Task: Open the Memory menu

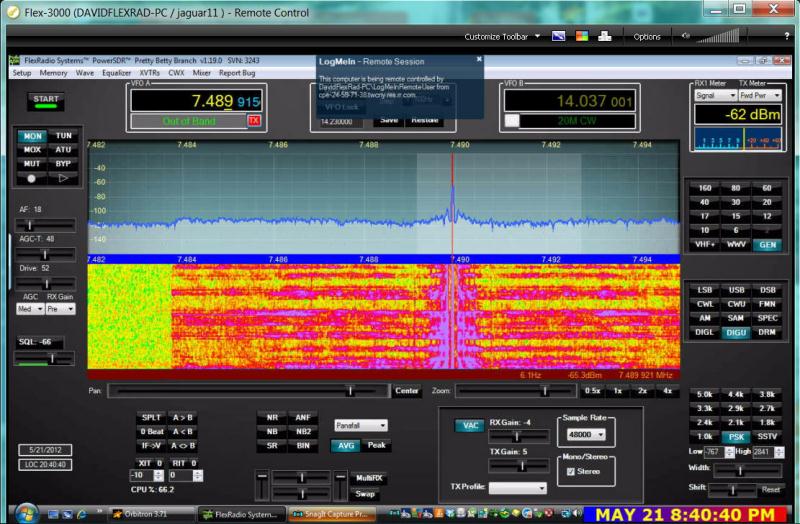Action: tap(53, 73)
